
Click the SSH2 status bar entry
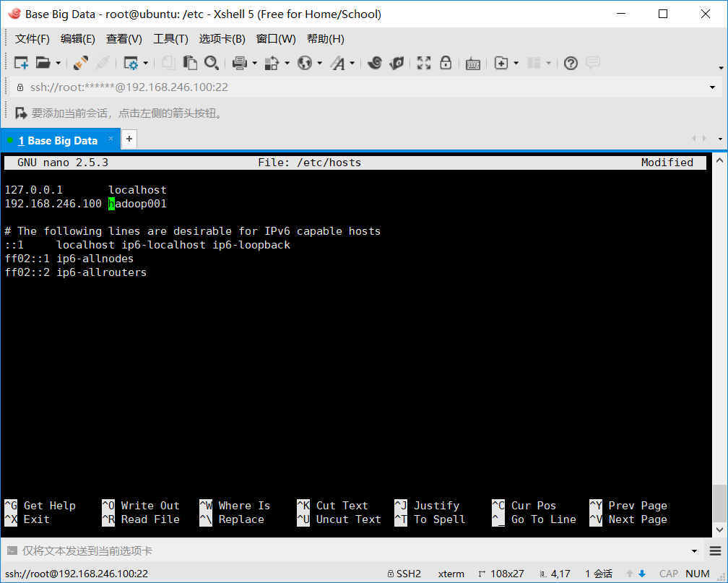(404, 574)
